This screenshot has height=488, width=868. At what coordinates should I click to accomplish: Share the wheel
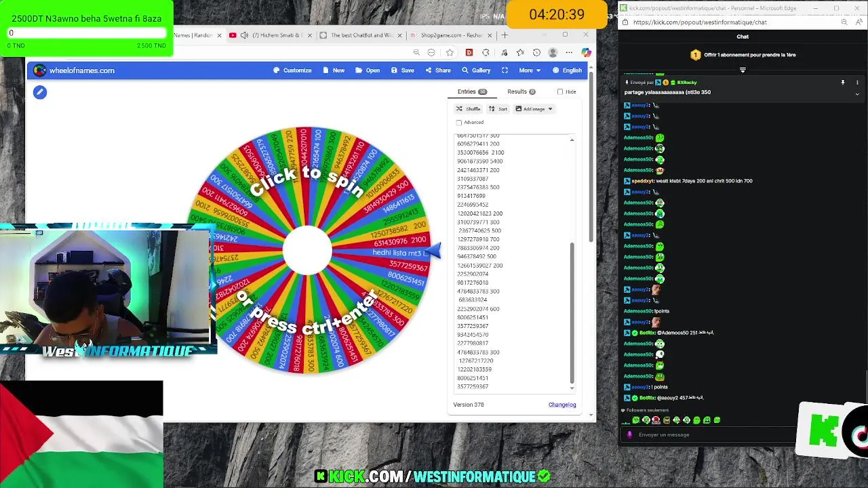click(x=437, y=70)
